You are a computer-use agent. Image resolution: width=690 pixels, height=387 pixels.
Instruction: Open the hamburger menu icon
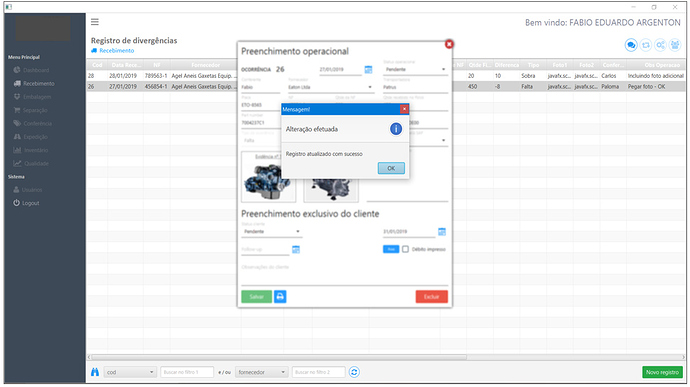coord(95,22)
